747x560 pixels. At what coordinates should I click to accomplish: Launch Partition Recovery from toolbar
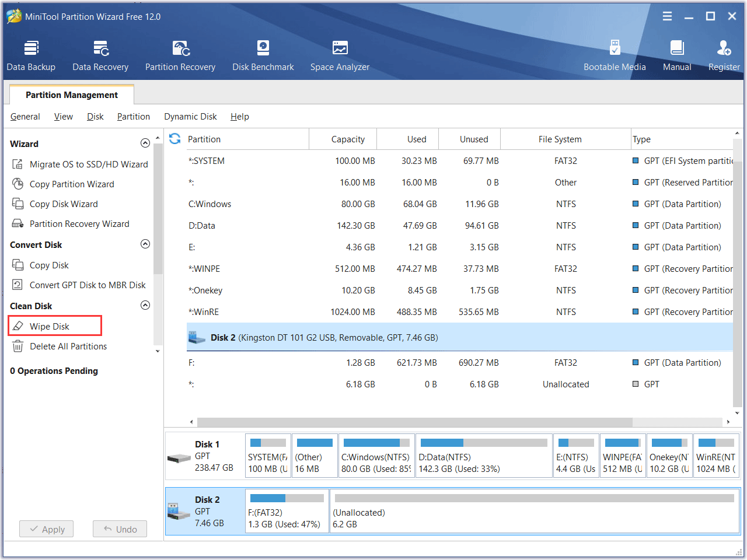point(180,55)
